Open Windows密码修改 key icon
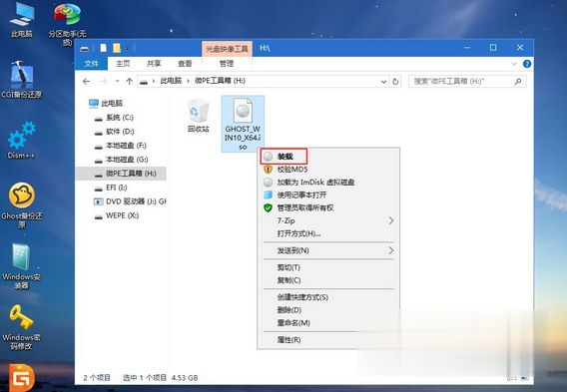 [22, 327]
